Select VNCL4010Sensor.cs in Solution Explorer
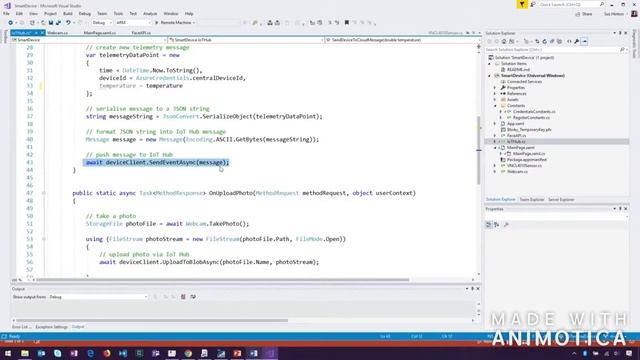 tap(524, 166)
